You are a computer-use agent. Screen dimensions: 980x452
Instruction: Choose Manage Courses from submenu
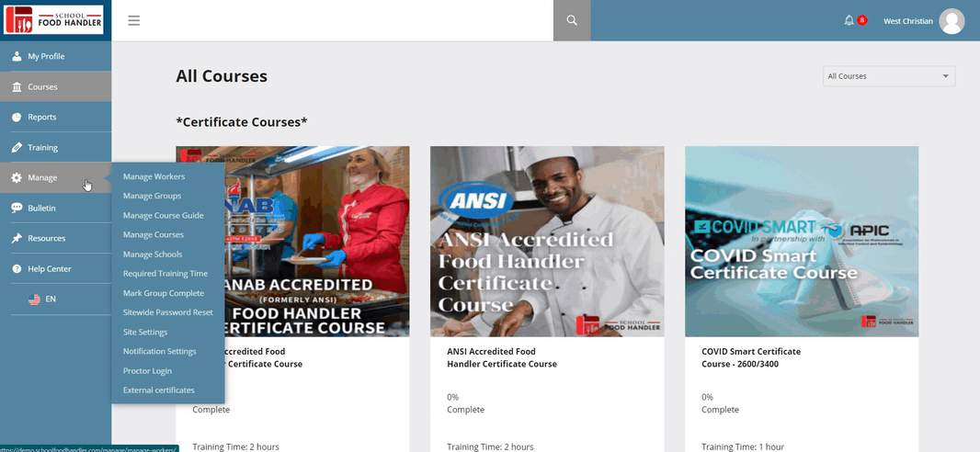(154, 235)
